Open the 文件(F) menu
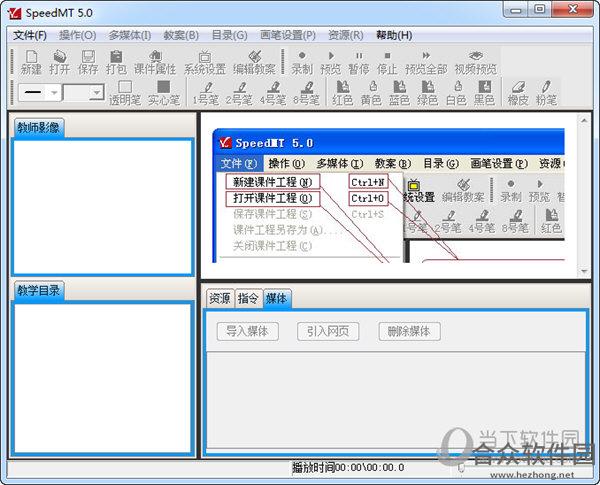The width and height of the screenshot is (600, 485). pos(30,36)
